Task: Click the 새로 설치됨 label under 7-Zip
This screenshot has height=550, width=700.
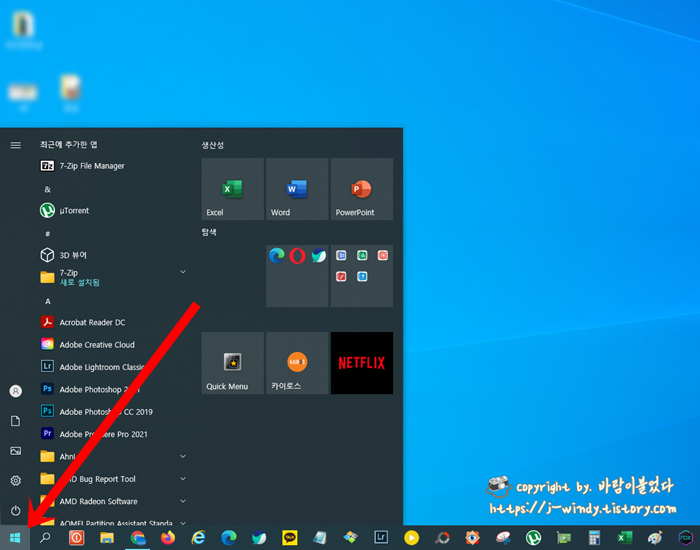Action: [79, 283]
